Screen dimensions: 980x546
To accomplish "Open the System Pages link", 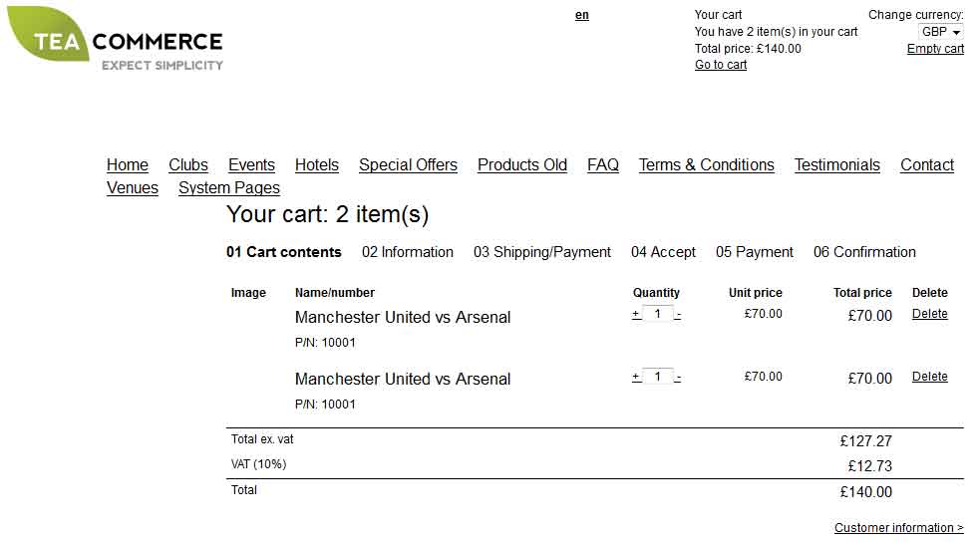I will [x=228, y=188].
